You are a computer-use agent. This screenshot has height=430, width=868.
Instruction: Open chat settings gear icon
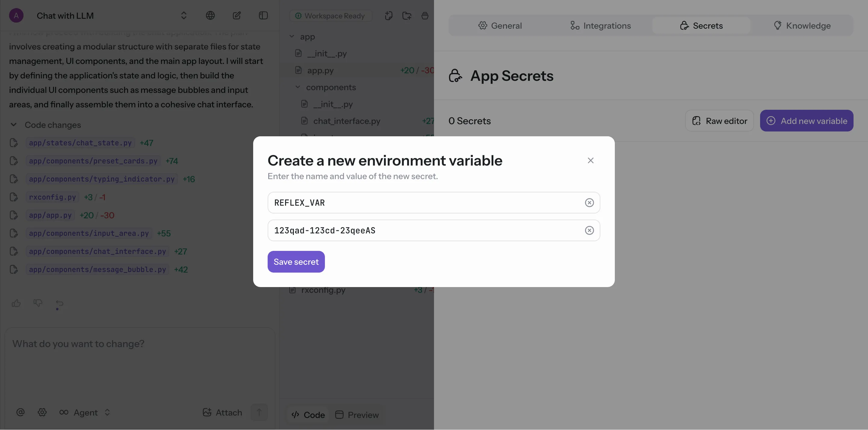(x=42, y=412)
